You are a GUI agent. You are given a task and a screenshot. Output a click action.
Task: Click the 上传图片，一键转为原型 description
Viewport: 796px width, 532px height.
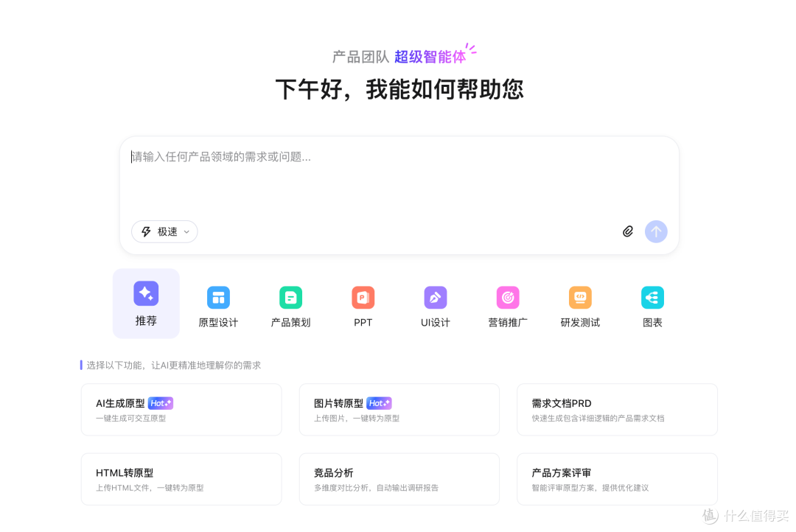pyautogui.click(x=357, y=419)
